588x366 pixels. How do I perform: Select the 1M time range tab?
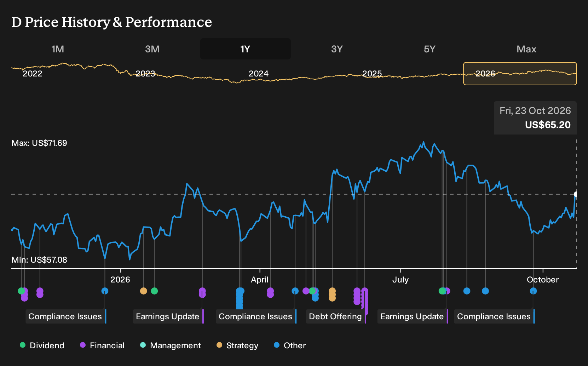pos(58,49)
